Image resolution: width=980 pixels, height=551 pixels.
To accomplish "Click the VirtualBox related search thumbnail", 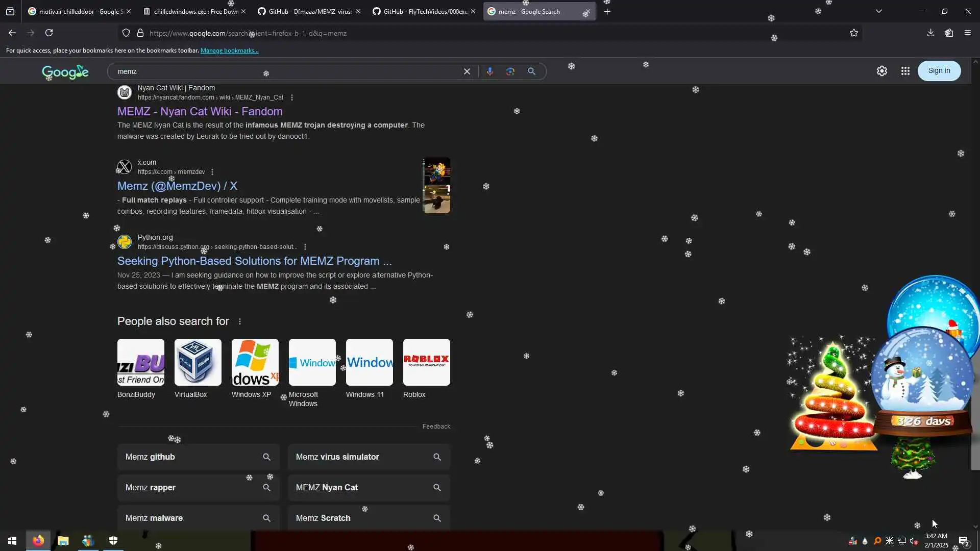I will pos(198,362).
